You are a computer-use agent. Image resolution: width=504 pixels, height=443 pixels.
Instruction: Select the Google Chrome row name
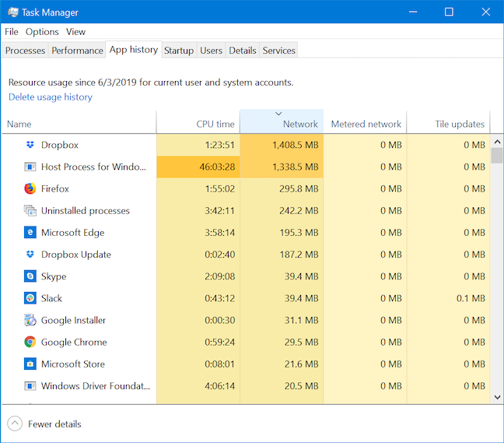[x=74, y=343]
